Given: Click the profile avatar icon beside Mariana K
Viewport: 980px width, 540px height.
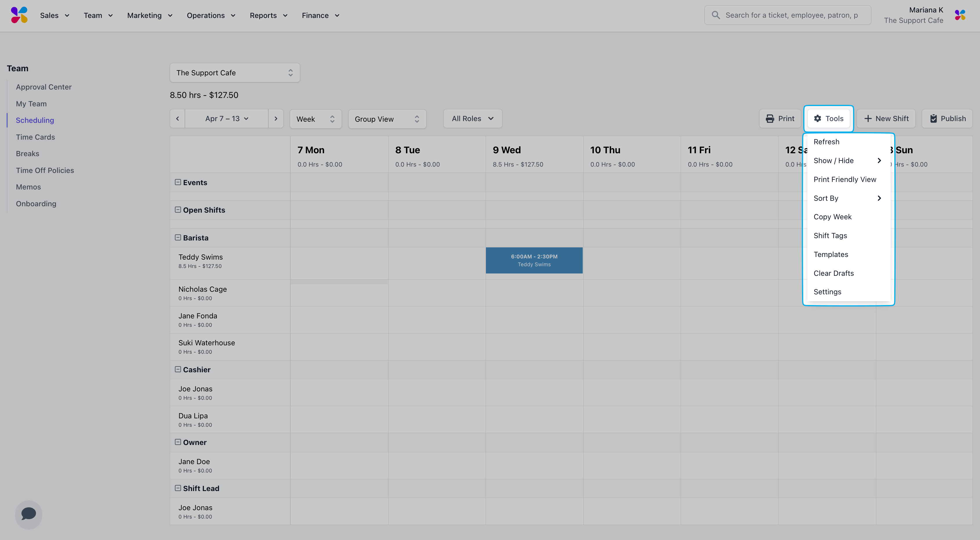Looking at the screenshot, I should [960, 15].
